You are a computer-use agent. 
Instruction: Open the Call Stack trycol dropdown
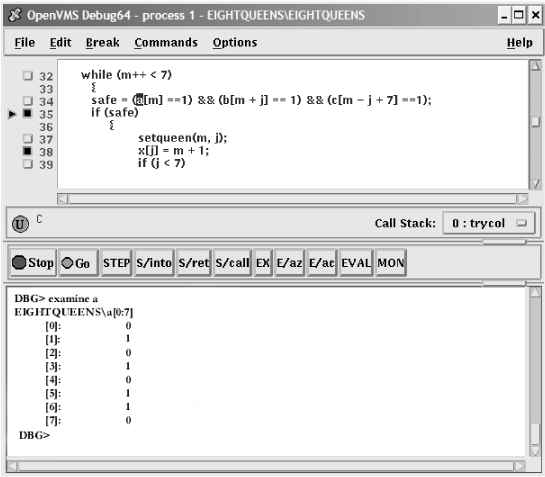click(489, 223)
